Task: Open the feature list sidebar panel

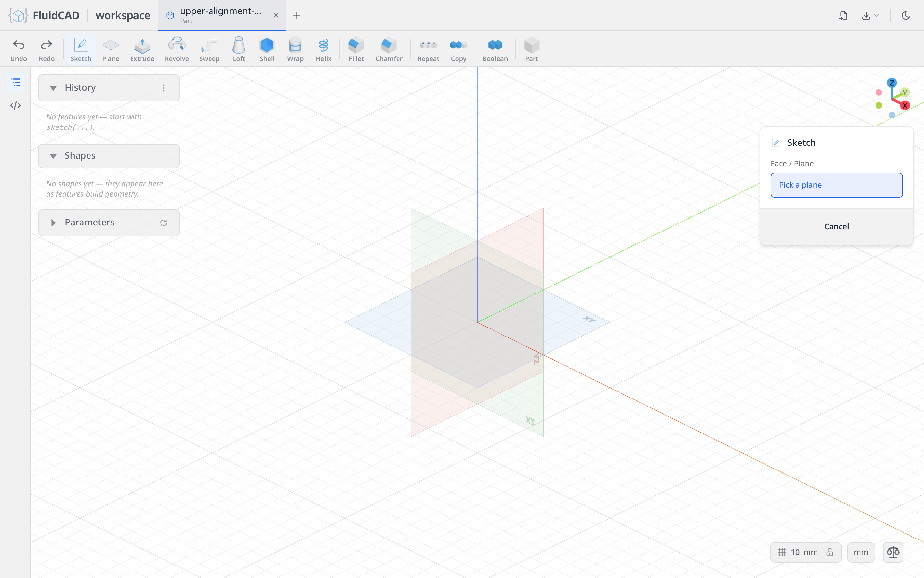Action: [16, 82]
